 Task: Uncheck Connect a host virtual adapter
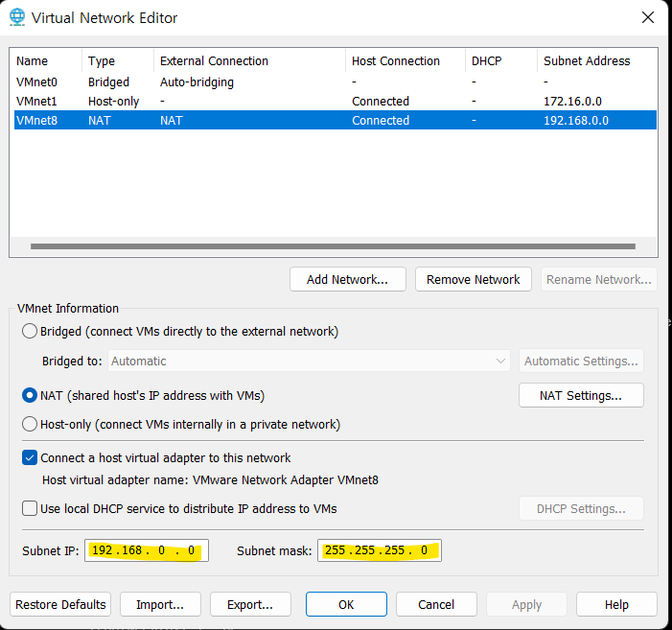30,457
